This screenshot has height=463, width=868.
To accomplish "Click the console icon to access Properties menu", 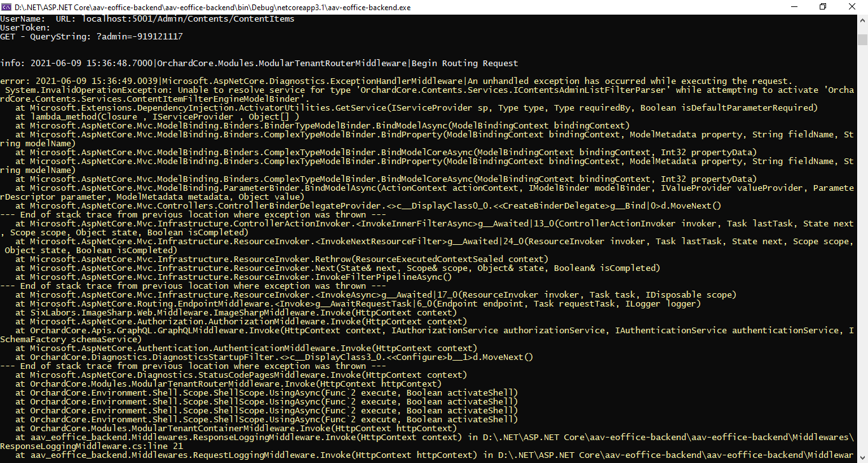I will (x=8, y=7).
